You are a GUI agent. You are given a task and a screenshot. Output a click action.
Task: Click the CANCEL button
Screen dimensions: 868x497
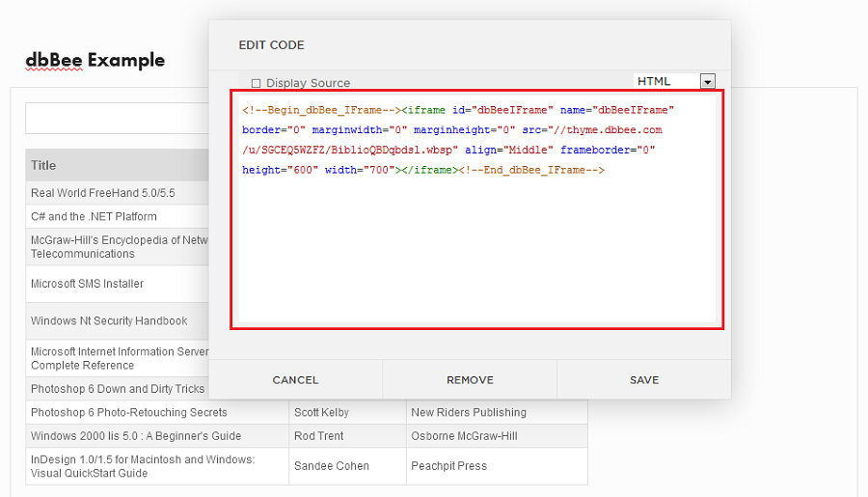pyautogui.click(x=296, y=380)
